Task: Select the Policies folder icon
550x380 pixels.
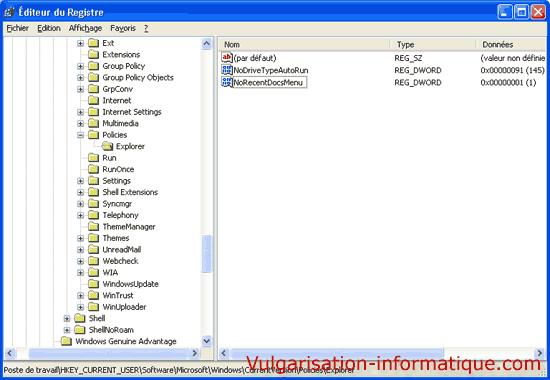Action: (x=94, y=135)
